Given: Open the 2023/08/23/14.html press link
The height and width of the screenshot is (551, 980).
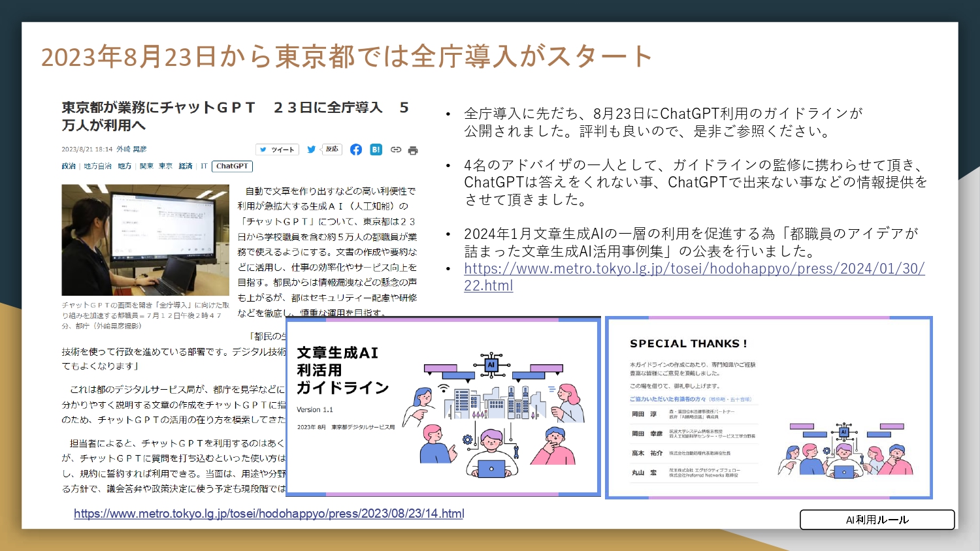Looking at the screenshot, I should (x=269, y=514).
